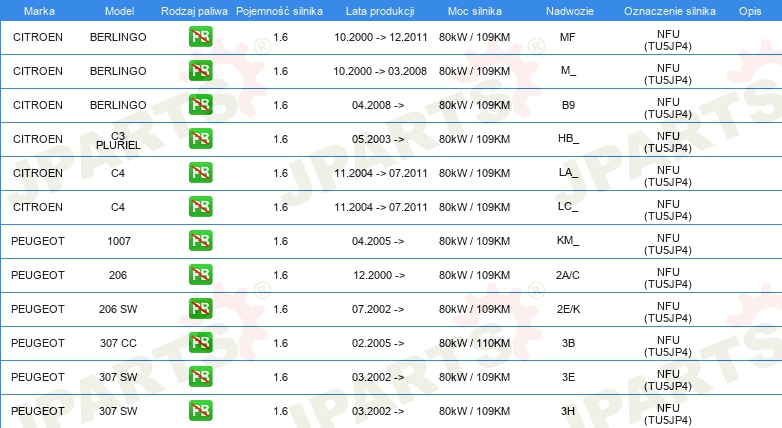Viewport: 782px width, 428px height.
Task: Select the 3B body code cell
Action: [568, 343]
